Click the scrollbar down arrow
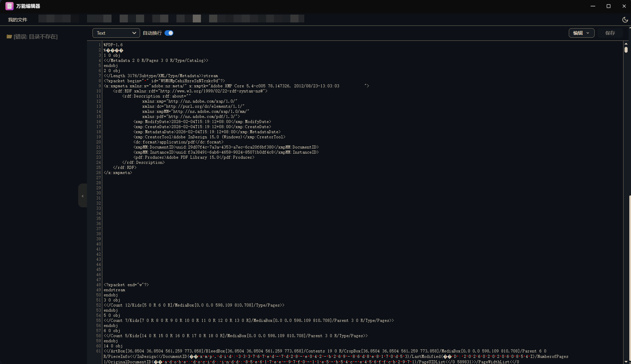 pos(626,362)
